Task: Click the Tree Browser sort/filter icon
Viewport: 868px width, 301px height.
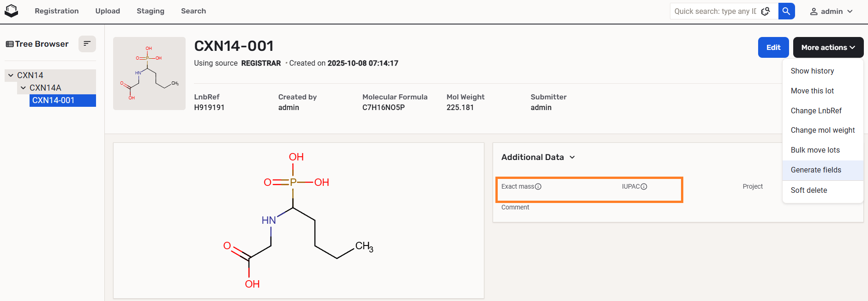Action: 87,44
